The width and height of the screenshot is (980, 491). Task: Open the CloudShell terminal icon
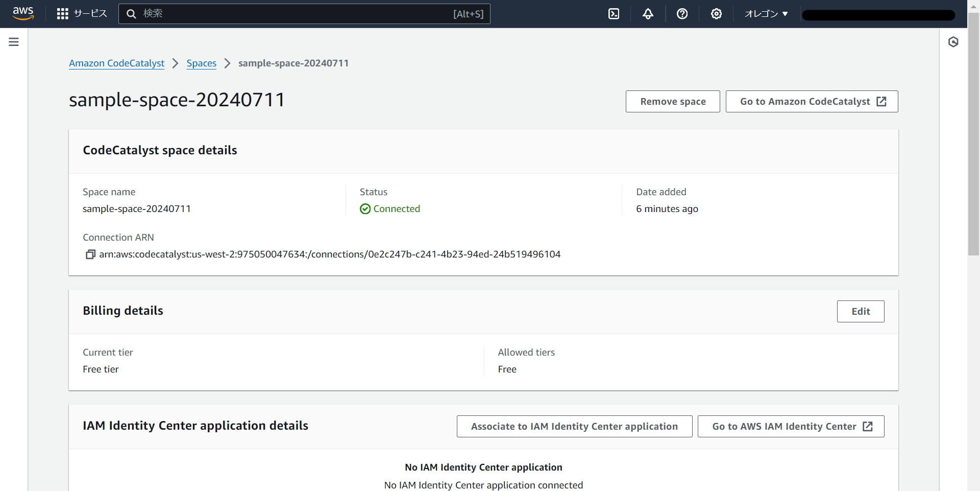[x=613, y=14]
